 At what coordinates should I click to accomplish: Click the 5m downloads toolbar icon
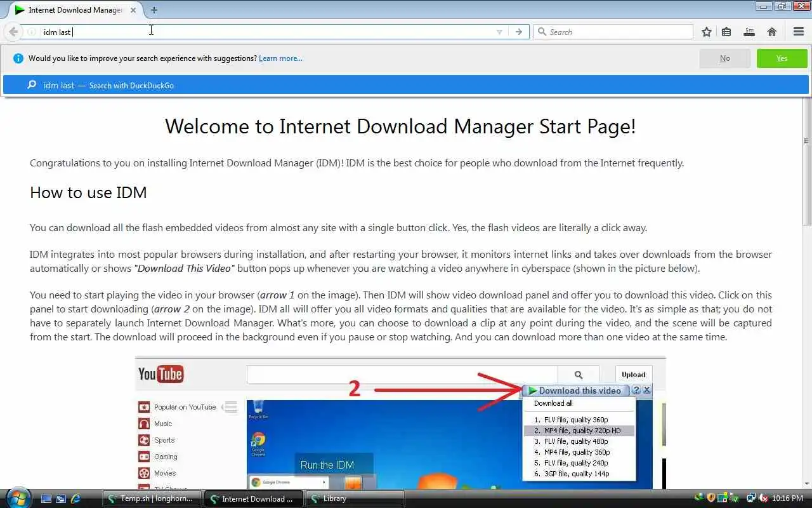pos(749,32)
